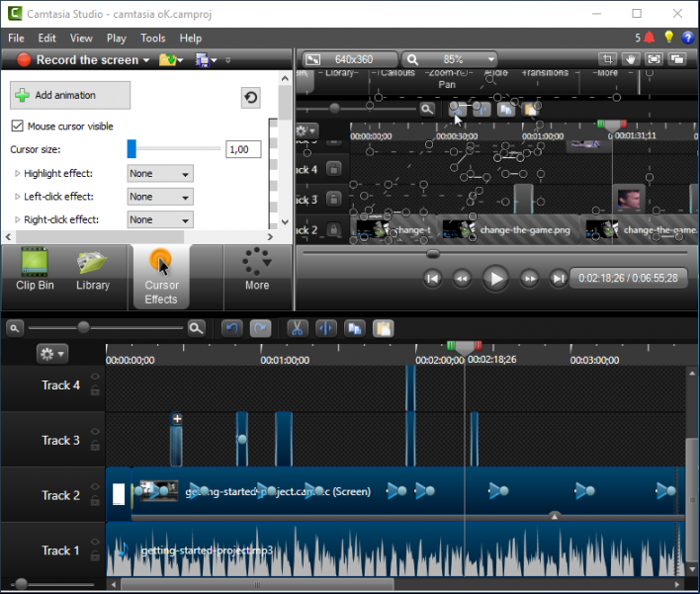Click the getting-started-project.mp3 audio clip

pos(395,551)
